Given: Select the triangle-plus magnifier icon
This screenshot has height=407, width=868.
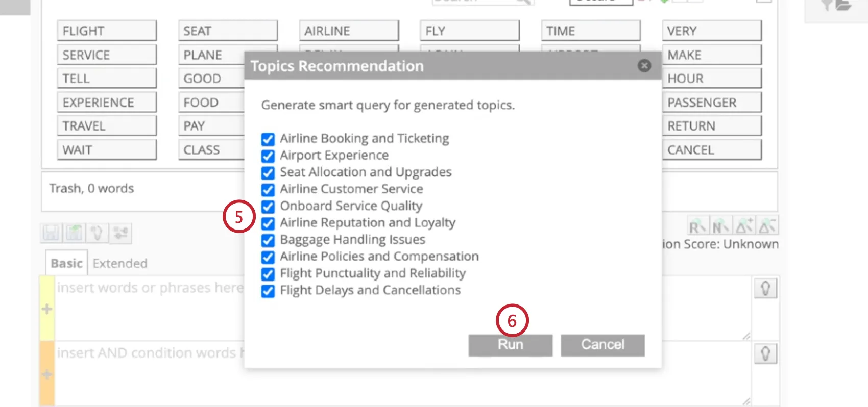Looking at the screenshot, I should (x=744, y=224).
